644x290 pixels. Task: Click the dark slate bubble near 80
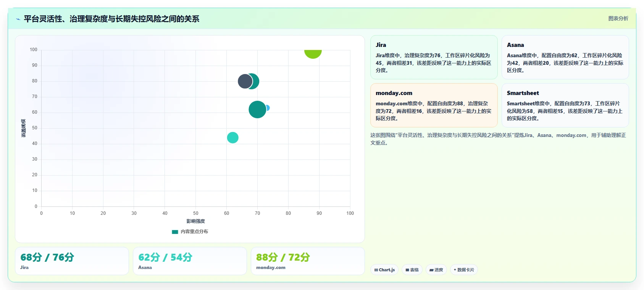[x=244, y=81]
